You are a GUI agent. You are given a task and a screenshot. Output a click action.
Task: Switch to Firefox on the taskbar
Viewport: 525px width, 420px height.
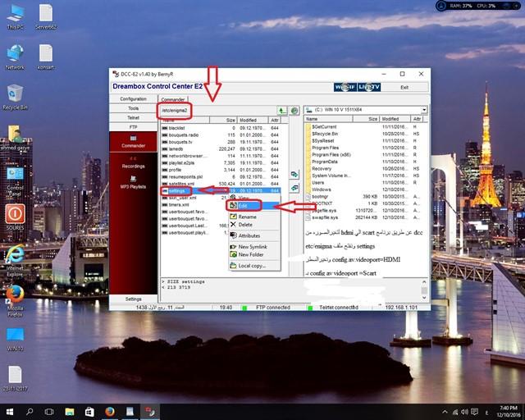(x=109, y=412)
